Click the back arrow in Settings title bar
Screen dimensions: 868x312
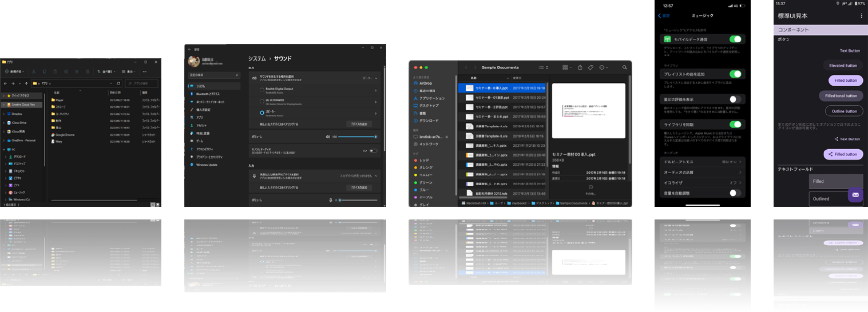click(x=189, y=49)
